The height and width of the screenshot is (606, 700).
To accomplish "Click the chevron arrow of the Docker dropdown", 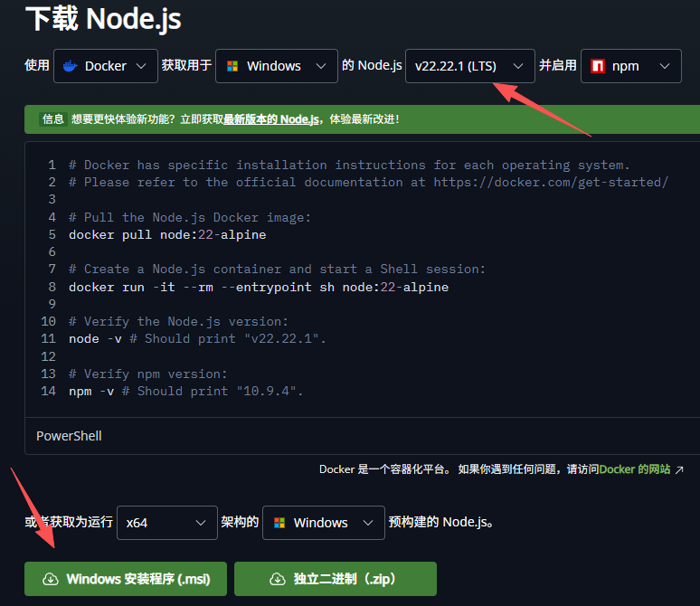I will 141,66.
